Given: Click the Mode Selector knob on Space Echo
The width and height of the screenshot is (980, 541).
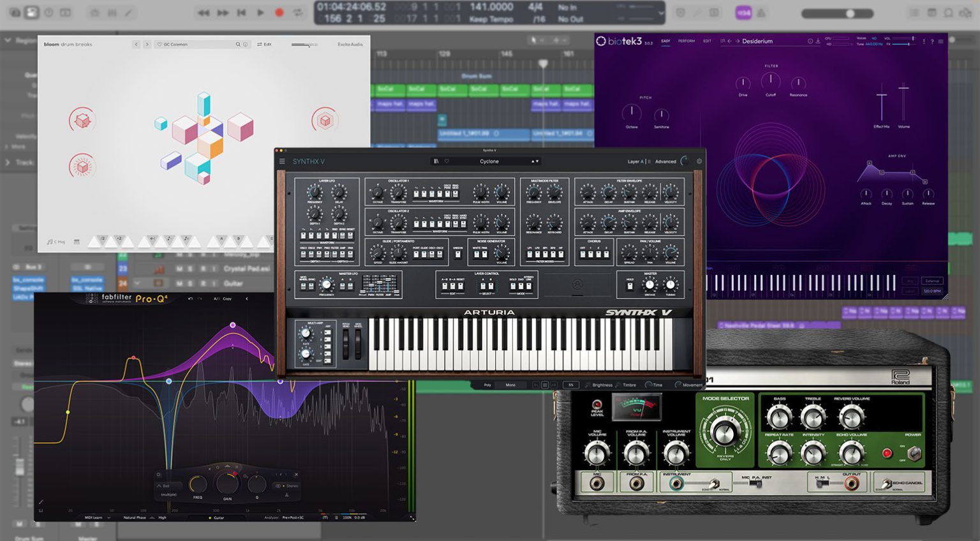Looking at the screenshot, I should pos(725,432).
